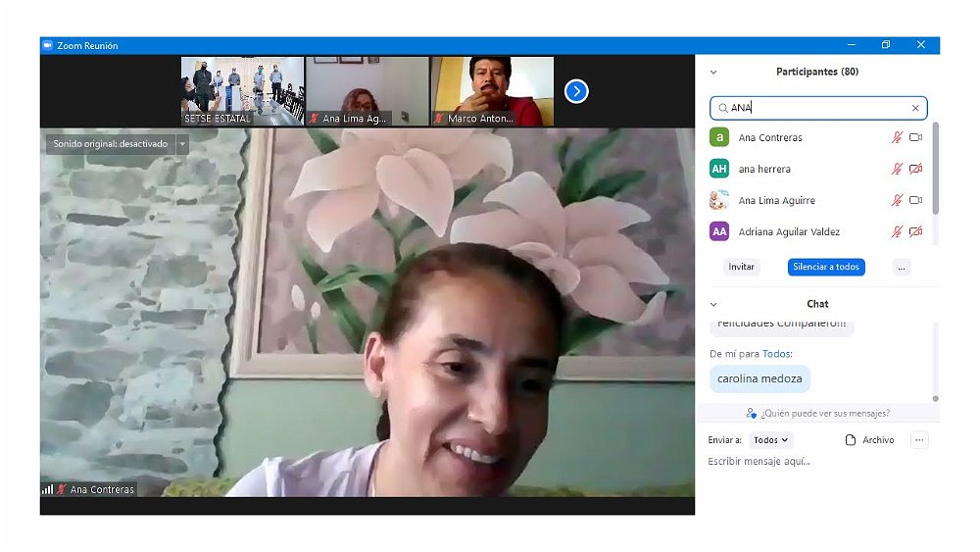Click the Invitar button
The image size is (980, 552).
click(x=742, y=267)
